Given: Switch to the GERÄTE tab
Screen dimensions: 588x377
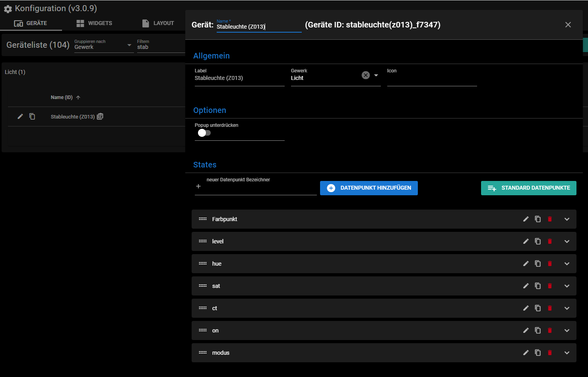Looking at the screenshot, I should (x=31, y=23).
